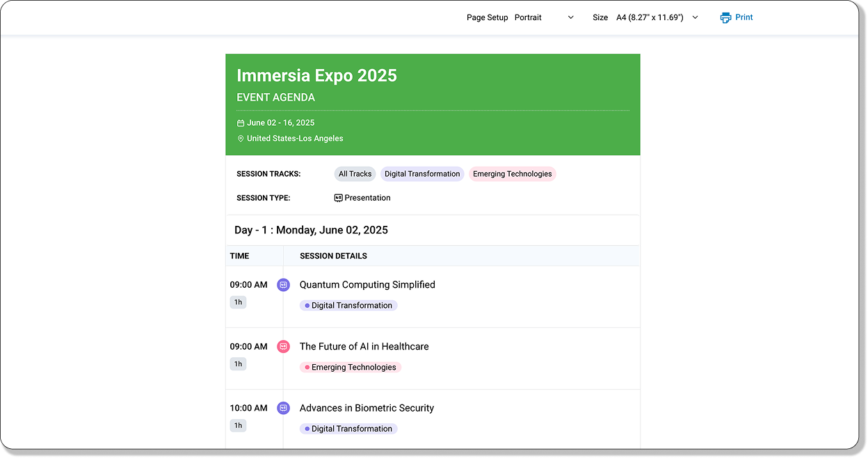Filter by Digital Transformation track
The height and width of the screenshot is (458, 868).
(x=422, y=174)
